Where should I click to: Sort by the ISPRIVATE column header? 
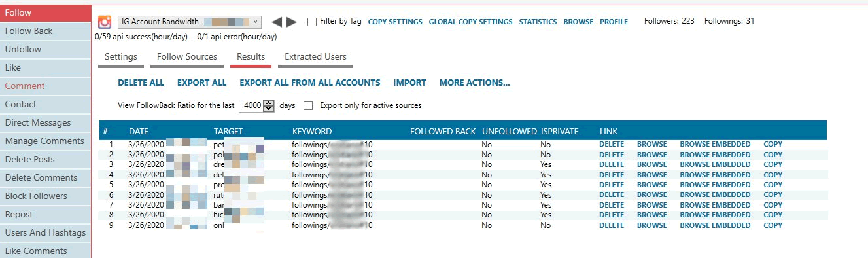[x=560, y=132]
